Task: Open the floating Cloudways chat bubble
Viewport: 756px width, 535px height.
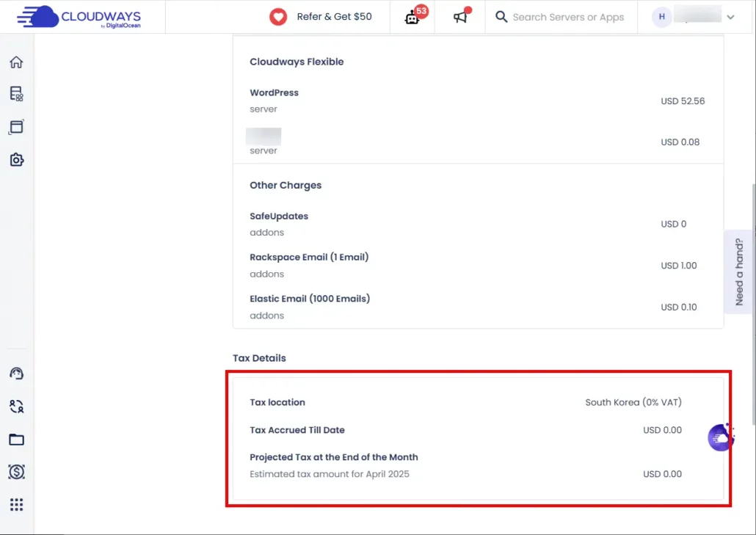Action: 721,437
